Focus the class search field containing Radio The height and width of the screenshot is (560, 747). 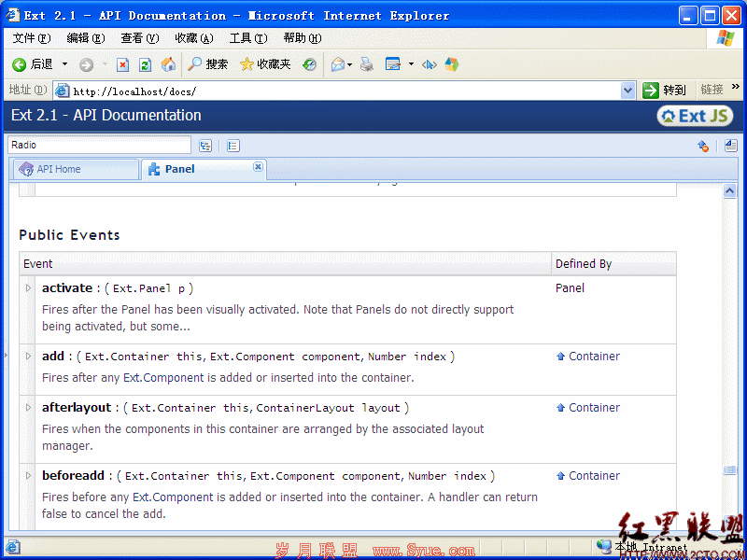click(99, 146)
